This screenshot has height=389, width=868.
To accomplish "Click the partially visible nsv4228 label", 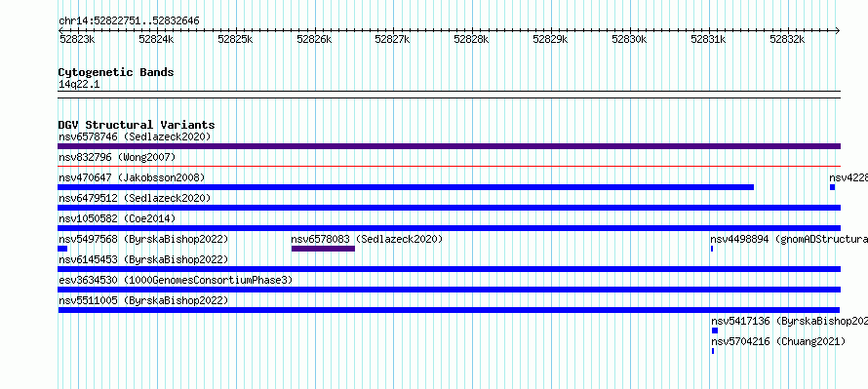I will tap(848, 177).
